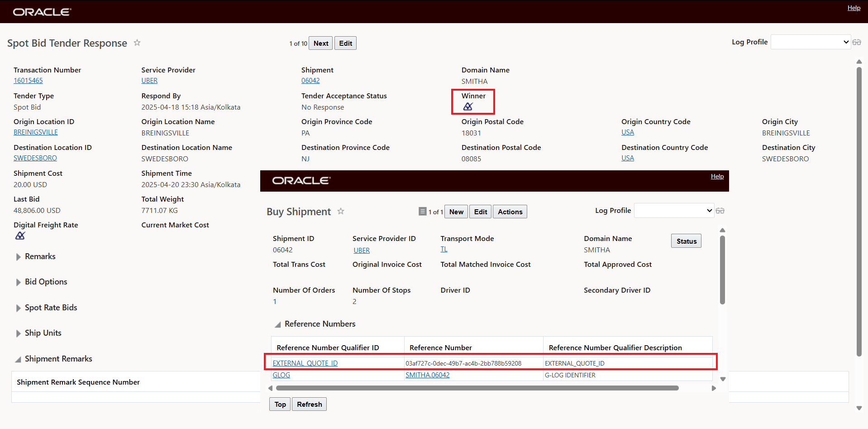Screen dimensions: 868x429
Task: Click the New button in Buy Shipment
Action: (x=456, y=212)
